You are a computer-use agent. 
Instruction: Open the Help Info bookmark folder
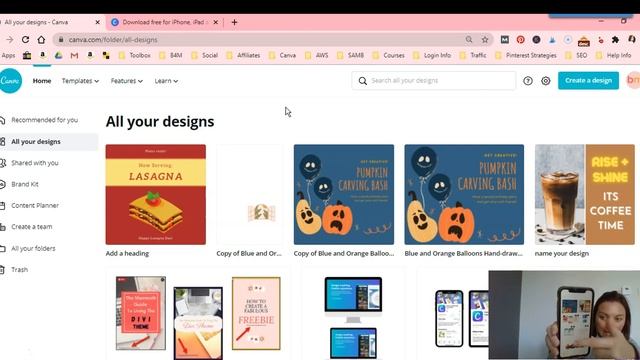click(x=614, y=55)
